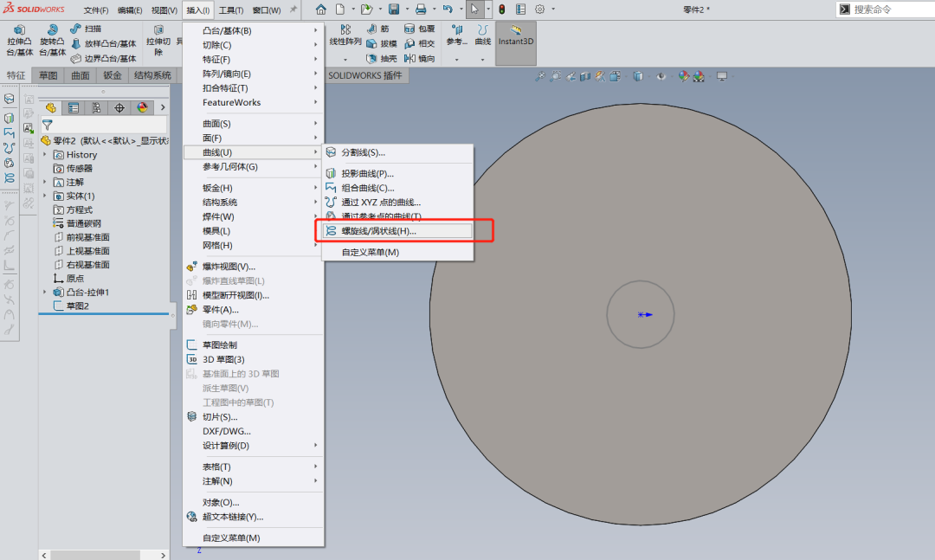
Task: Expand the 凸台-拉伸1 feature node
Action: [x=46, y=293]
